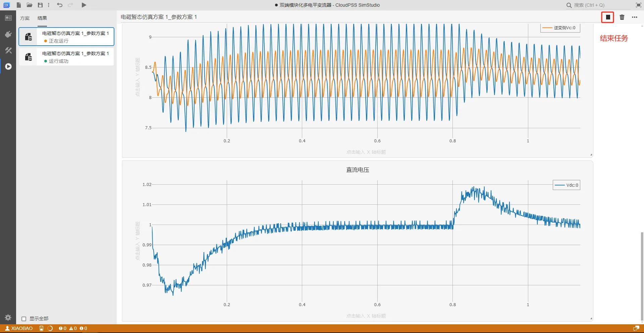Click the window icon at status bar right

[636, 329]
